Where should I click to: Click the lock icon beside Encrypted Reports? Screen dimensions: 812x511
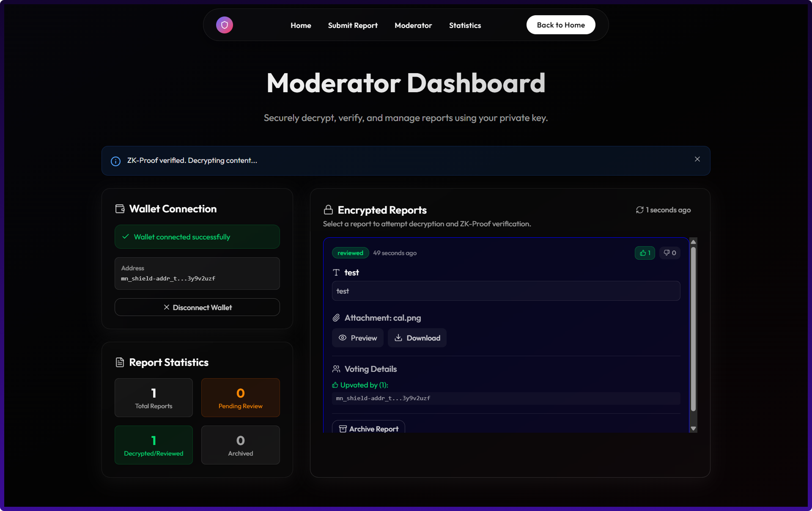tap(328, 210)
